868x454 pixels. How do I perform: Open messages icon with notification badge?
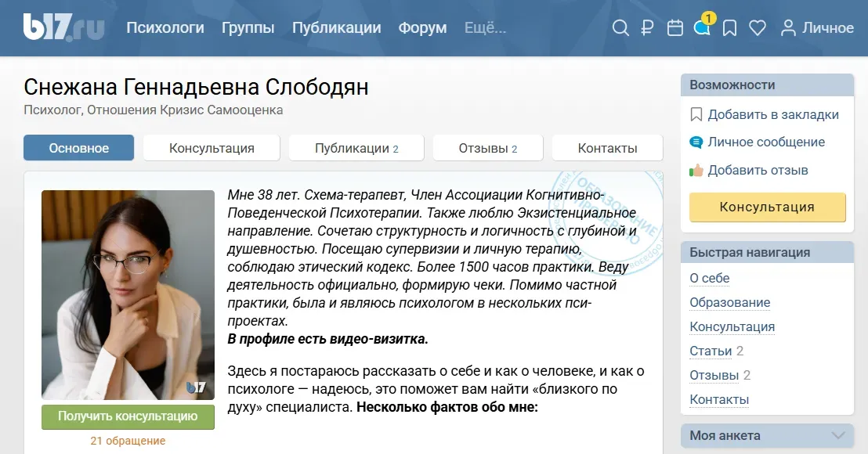coord(703,25)
